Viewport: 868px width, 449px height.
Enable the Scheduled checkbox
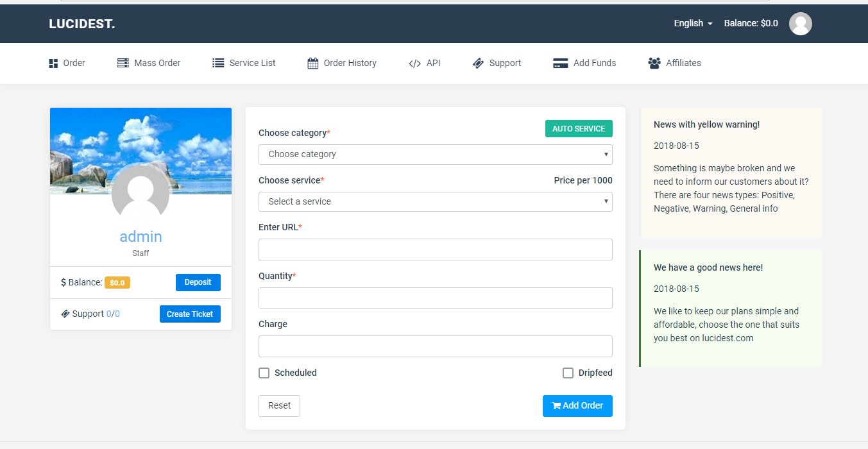click(264, 373)
